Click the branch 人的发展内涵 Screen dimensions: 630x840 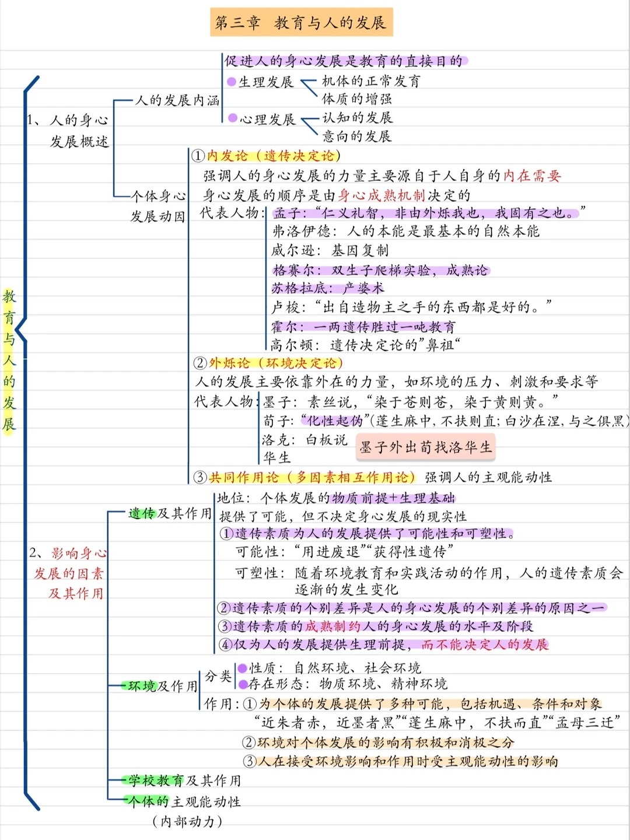click(177, 100)
